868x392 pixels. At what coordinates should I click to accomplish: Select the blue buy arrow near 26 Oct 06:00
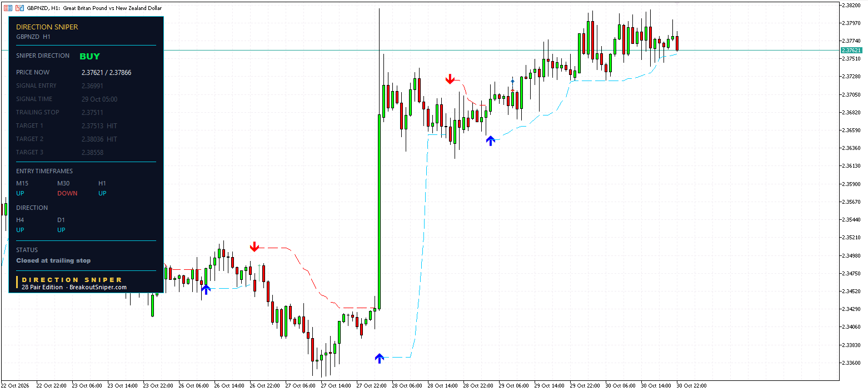coord(206,289)
